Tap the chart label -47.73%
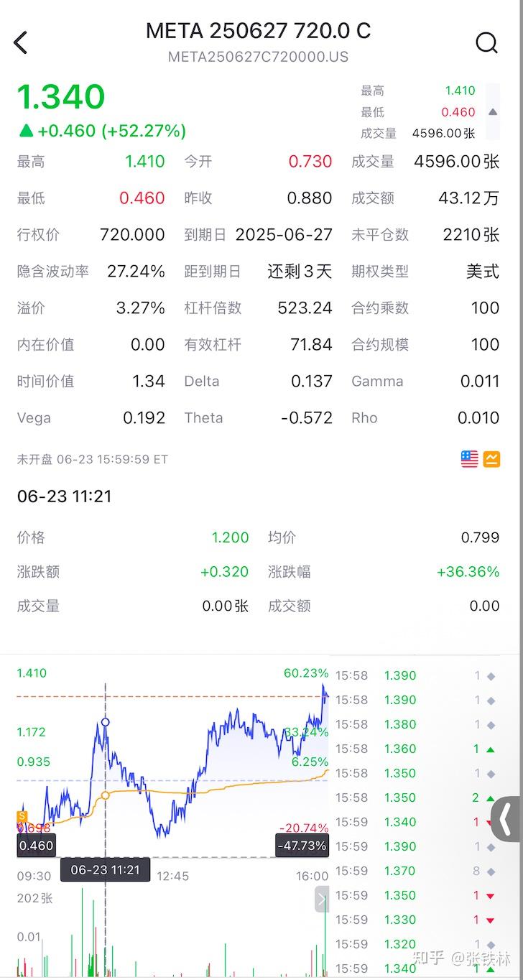The image size is (523, 980). tap(302, 846)
